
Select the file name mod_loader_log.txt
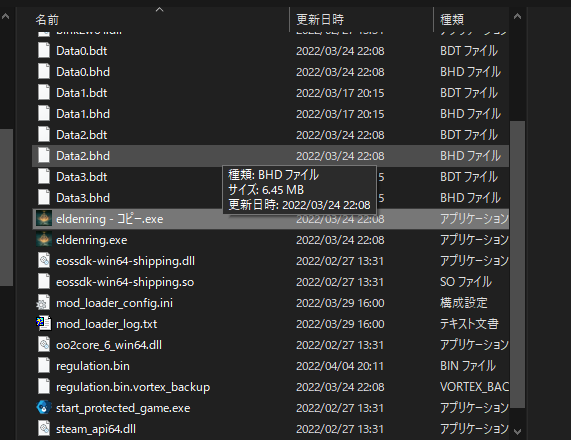click(106, 324)
